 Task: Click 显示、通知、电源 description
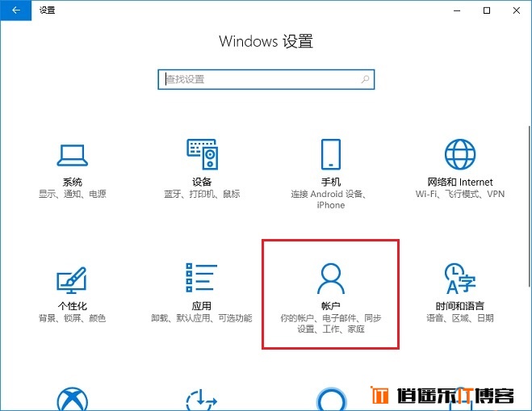[x=73, y=194]
